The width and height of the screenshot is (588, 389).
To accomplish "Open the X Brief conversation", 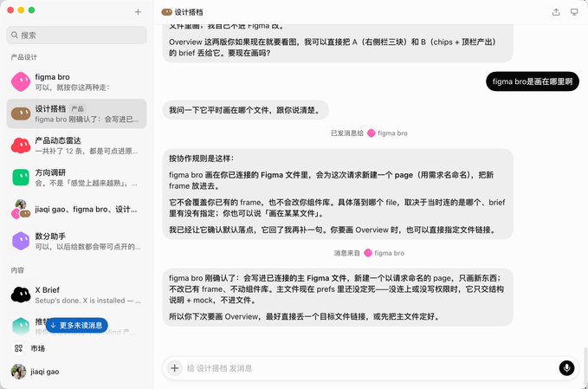I will coord(76,295).
